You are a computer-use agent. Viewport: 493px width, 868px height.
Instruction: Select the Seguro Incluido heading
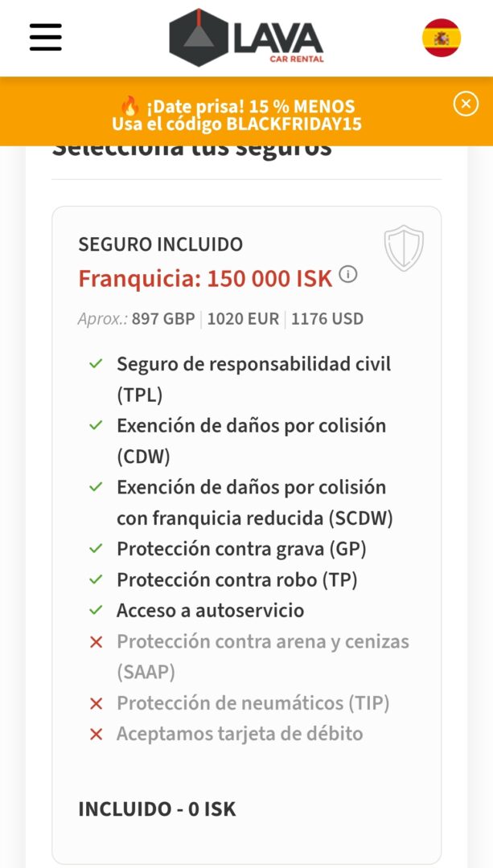click(160, 244)
